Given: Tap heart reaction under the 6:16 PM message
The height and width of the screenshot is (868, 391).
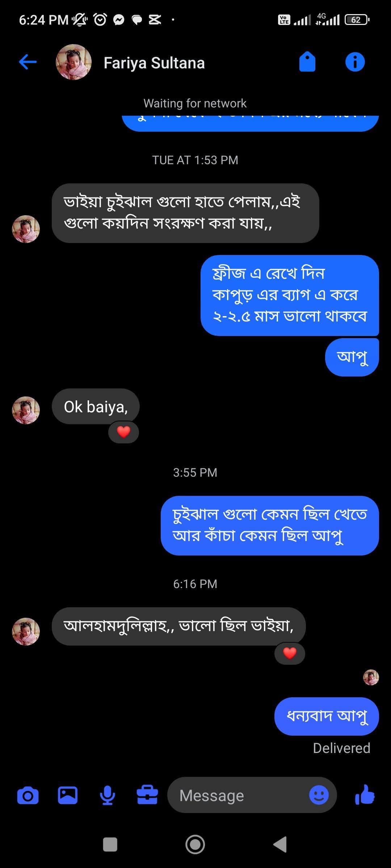Looking at the screenshot, I should (x=290, y=653).
